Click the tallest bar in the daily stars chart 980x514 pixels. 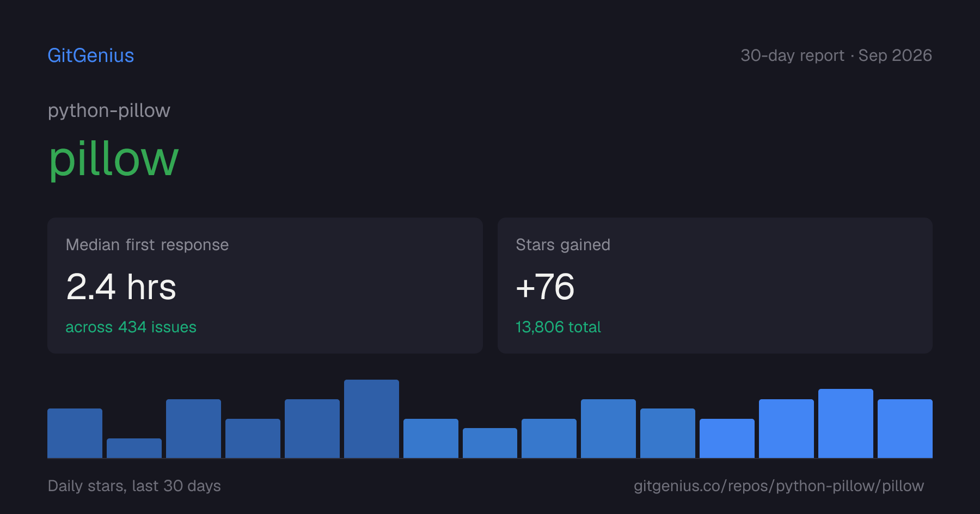[371, 419]
